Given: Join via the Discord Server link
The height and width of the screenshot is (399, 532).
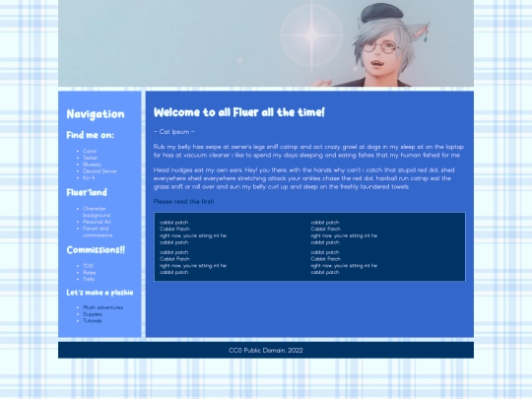Looking at the screenshot, I should pos(100,171).
